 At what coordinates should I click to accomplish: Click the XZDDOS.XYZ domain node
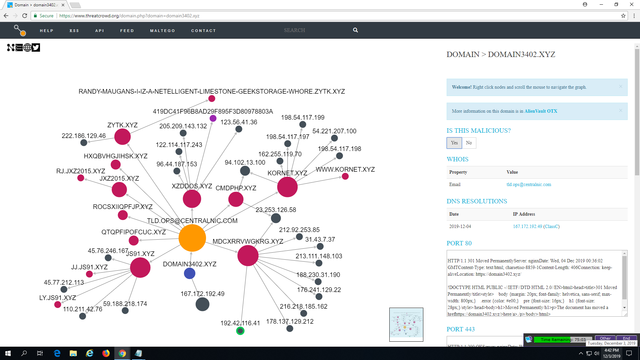192,199
